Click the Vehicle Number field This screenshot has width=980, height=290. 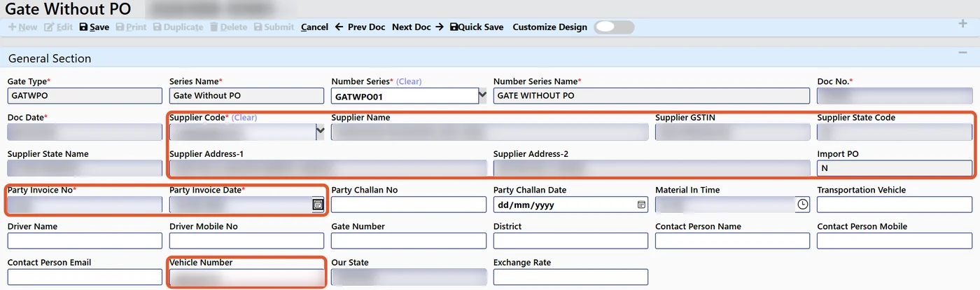click(x=246, y=277)
